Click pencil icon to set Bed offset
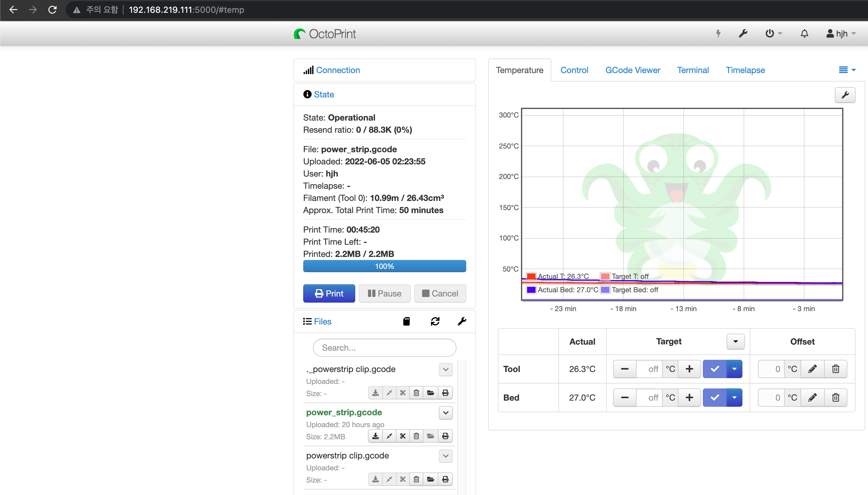 [812, 397]
